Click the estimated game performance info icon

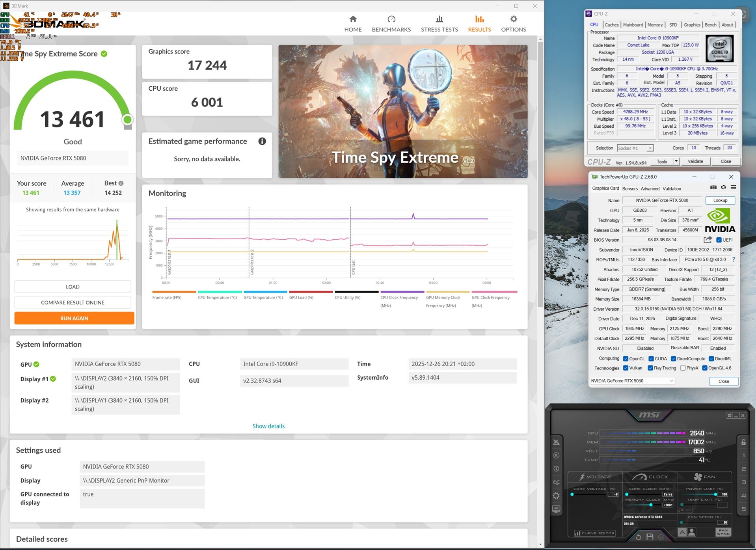click(x=262, y=142)
